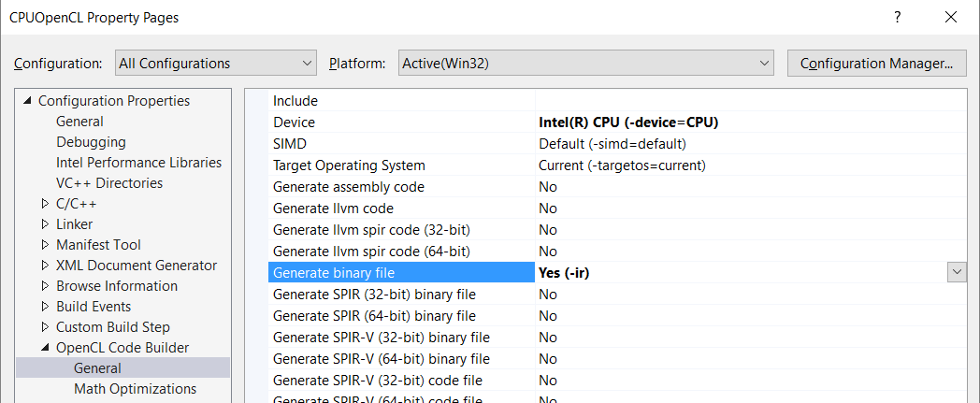This screenshot has height=403, width=980.
Task: Close the CPUOpenCL Property Pages dialog
Action: [x=951, y=17]
